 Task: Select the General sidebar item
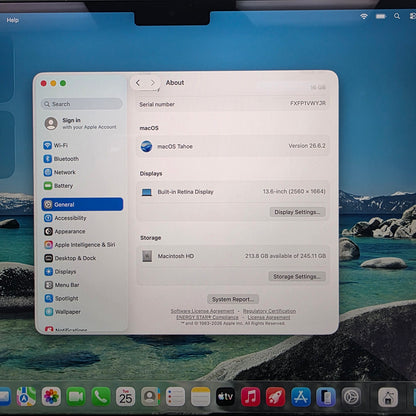(82, 204)
